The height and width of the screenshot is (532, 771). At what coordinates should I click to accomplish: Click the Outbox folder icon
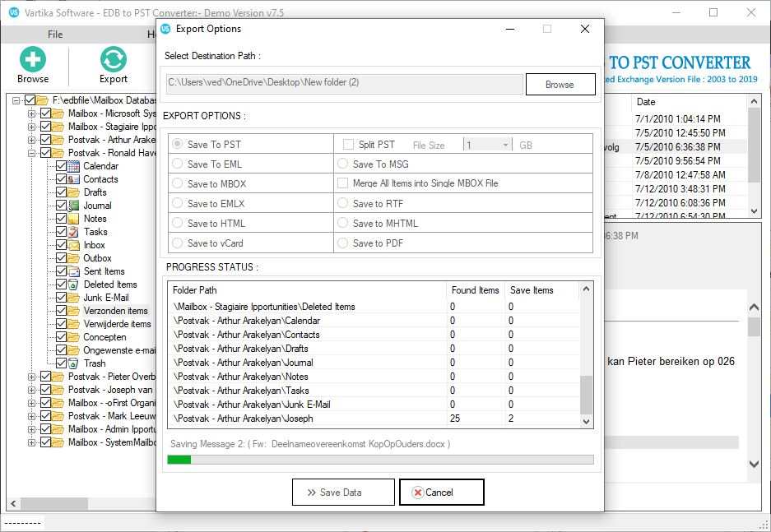tap(74, 258)
